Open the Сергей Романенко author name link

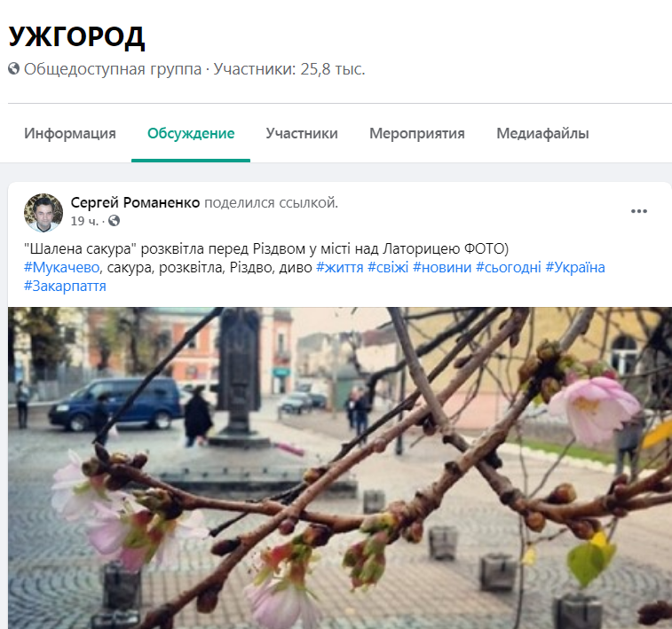pyautogui.click(x=135, y=202)
